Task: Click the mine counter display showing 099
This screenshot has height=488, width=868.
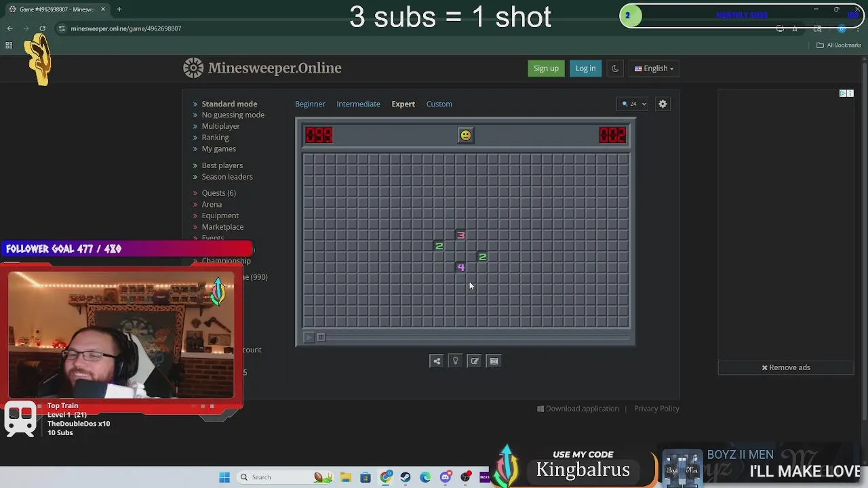Action: tap(319, 136)
